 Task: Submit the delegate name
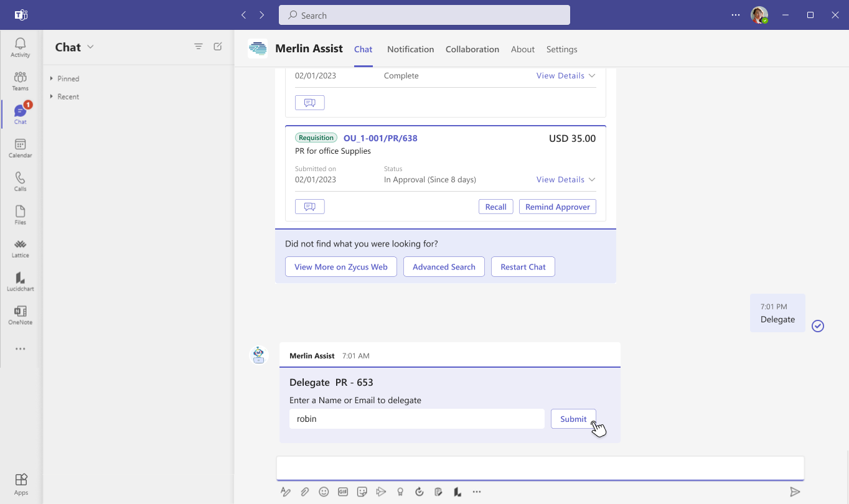[x=573, y=419]
